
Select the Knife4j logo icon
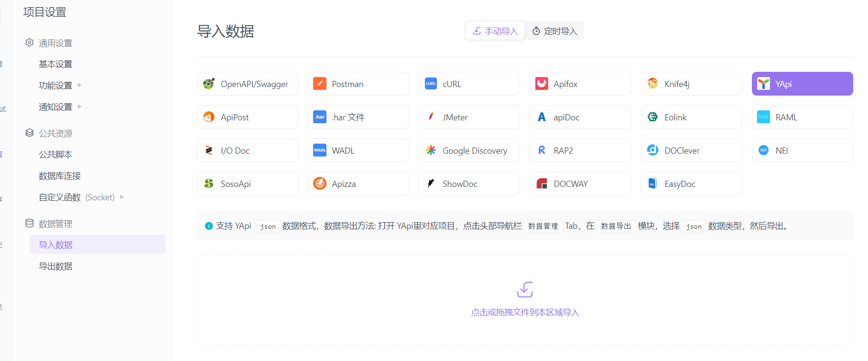(652, 84)
